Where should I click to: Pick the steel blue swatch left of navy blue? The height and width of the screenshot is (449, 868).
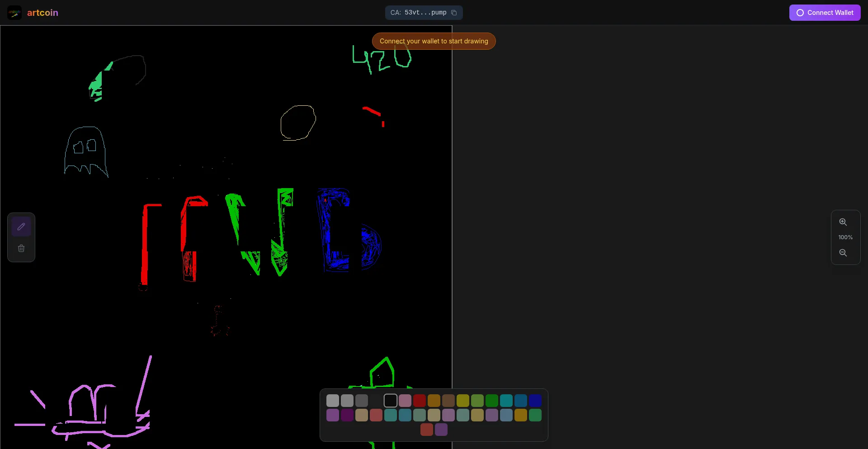click(521, 401)
